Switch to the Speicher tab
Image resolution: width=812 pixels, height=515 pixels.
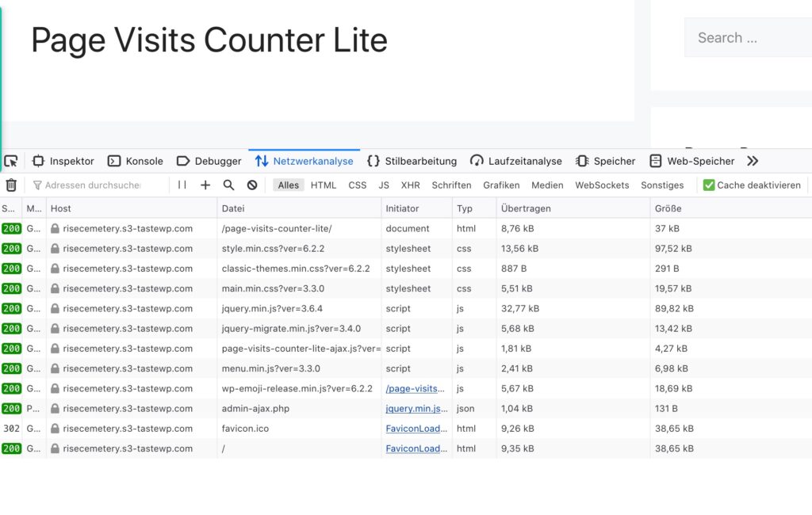(x=605, y=161)
